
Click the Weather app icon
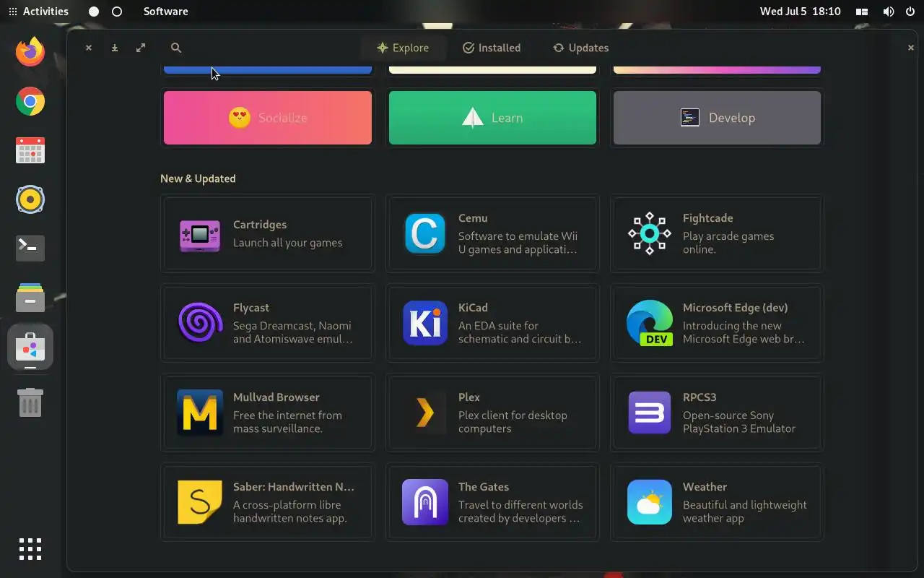(x=649, y=502)
